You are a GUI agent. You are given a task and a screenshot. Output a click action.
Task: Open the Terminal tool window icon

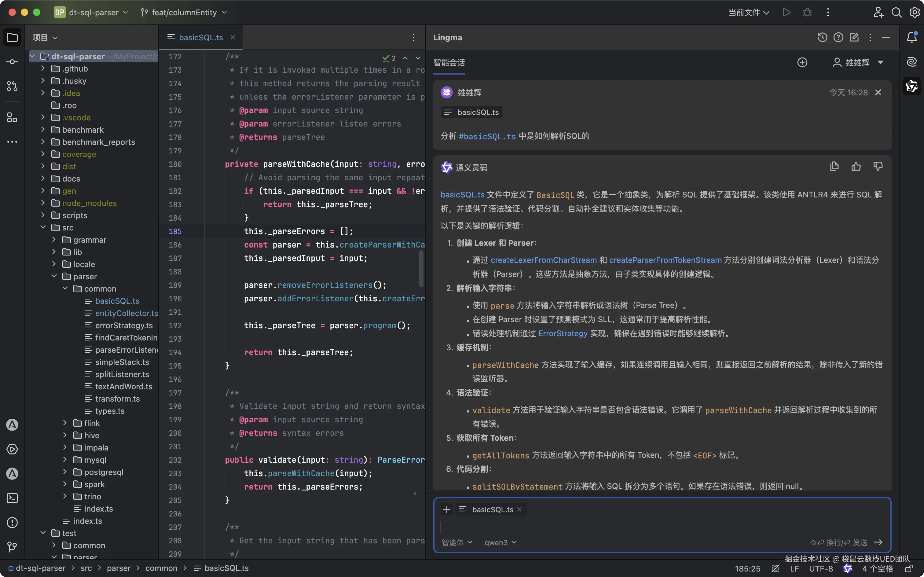point(12,498)
